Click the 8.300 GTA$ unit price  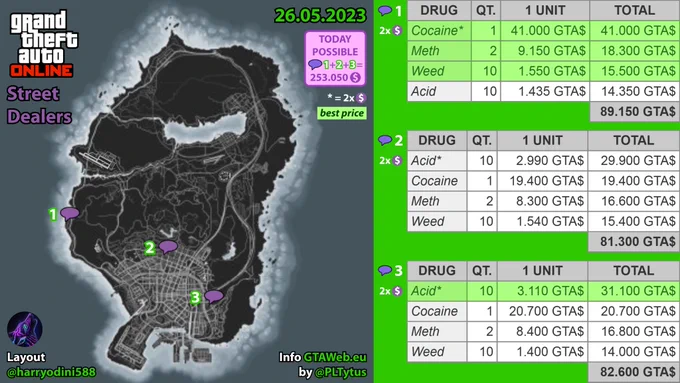coord(543,201)
